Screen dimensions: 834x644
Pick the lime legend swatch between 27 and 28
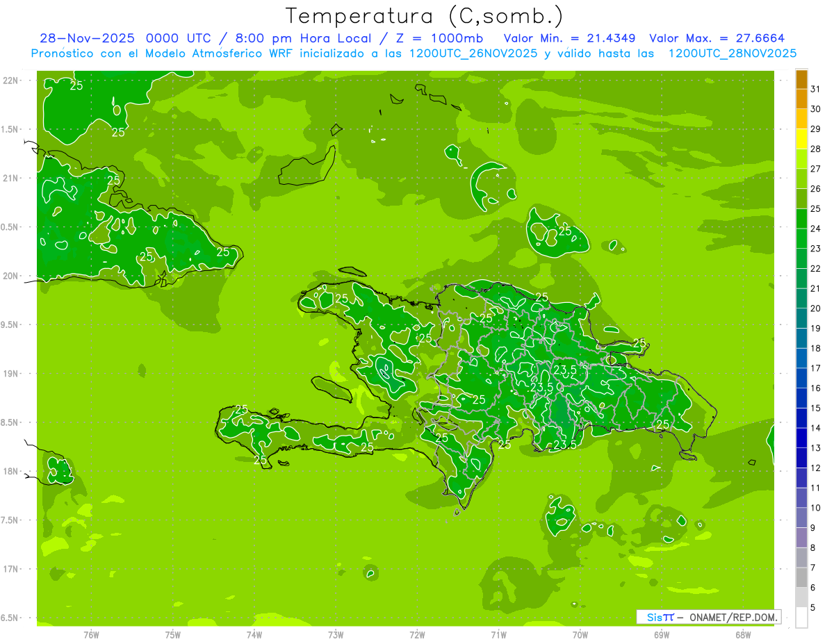pyautogui.click(x=801, y=159)
